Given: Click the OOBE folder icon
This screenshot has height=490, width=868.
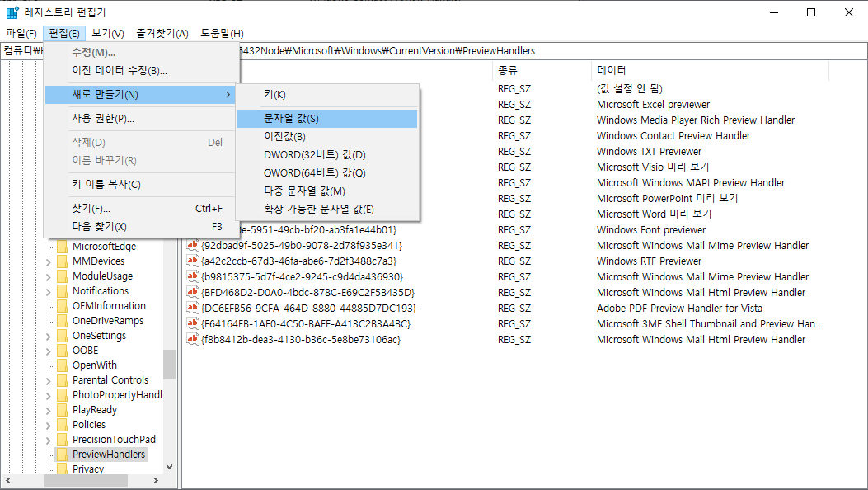Looking at the screenshot, I should click(x=62, y=351).
